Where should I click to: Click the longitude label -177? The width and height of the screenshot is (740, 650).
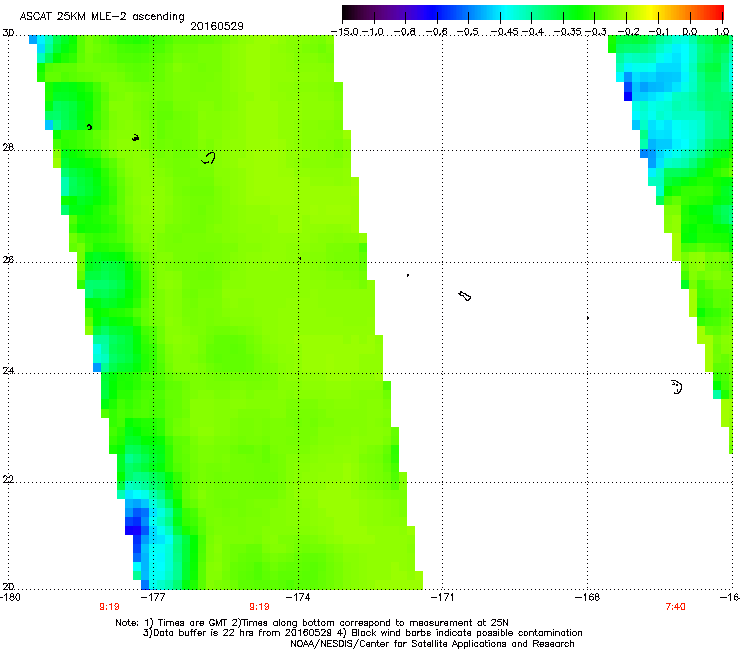point(155,598)
